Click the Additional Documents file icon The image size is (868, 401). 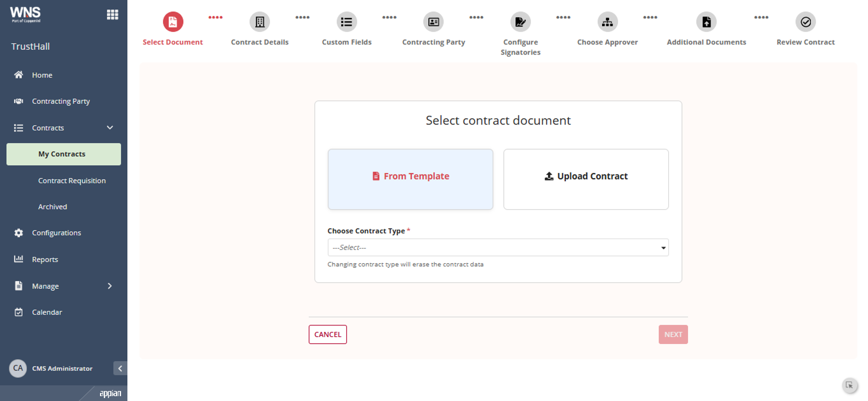pyautogui.click(x=706, y=22)
